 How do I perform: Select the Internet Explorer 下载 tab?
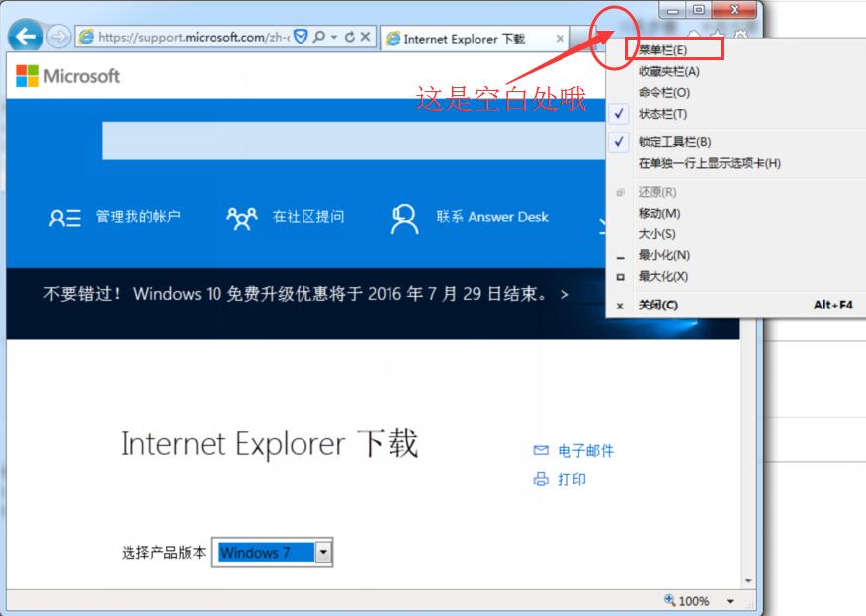[475, 39]
